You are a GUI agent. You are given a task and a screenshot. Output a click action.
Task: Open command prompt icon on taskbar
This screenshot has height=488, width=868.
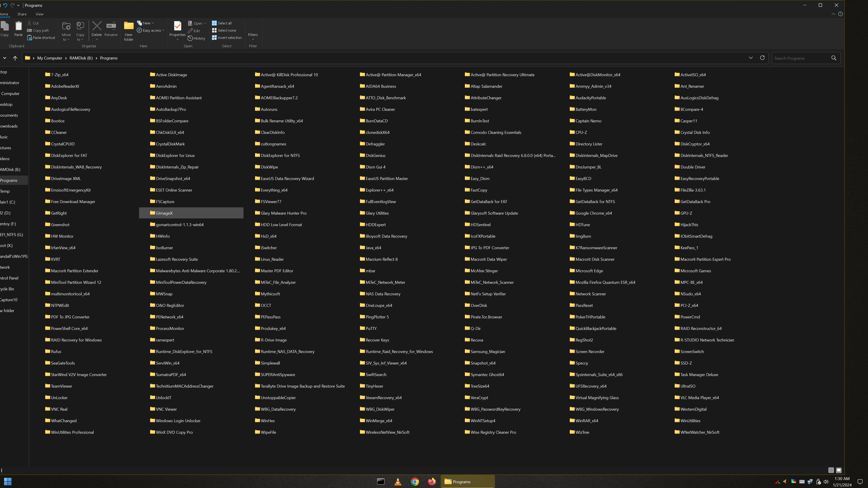tap(381, 482)
